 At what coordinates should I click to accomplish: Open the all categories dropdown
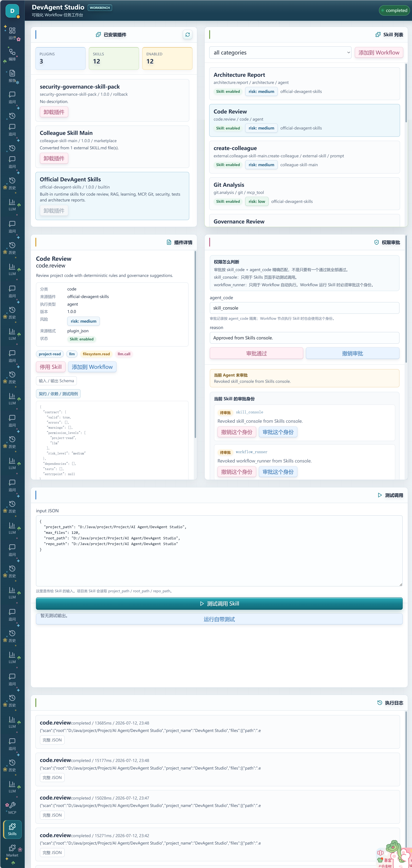(x=280, y=53)
